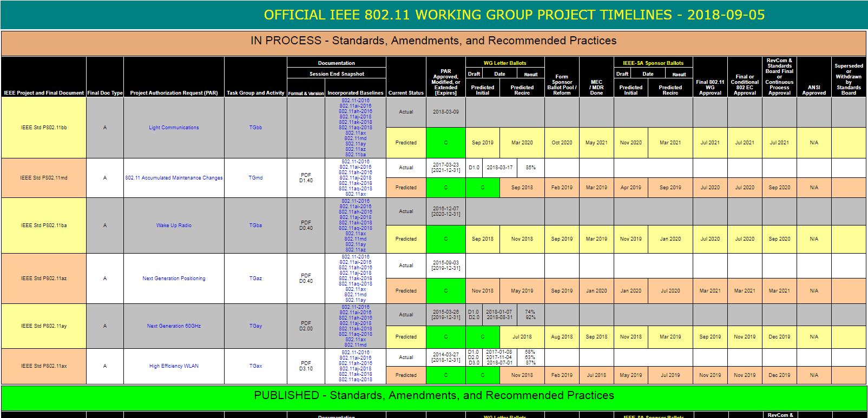Open 802.11-2016 baseline in P802.11ax row
Screen dimensions: 868x418
tap(356, 353)
